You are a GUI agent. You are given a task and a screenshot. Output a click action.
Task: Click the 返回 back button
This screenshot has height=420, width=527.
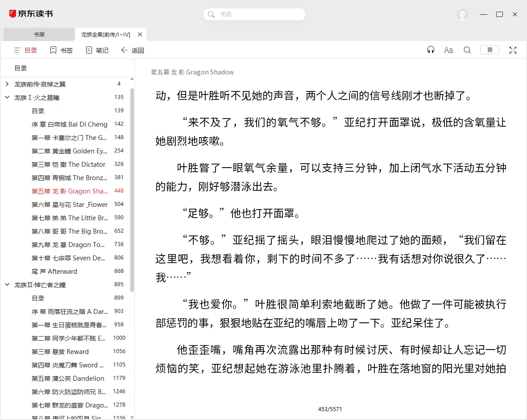(x=133, y=50)
